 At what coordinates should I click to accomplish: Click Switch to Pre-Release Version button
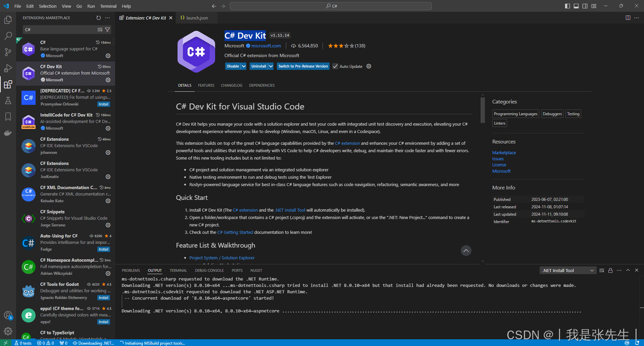303,66
